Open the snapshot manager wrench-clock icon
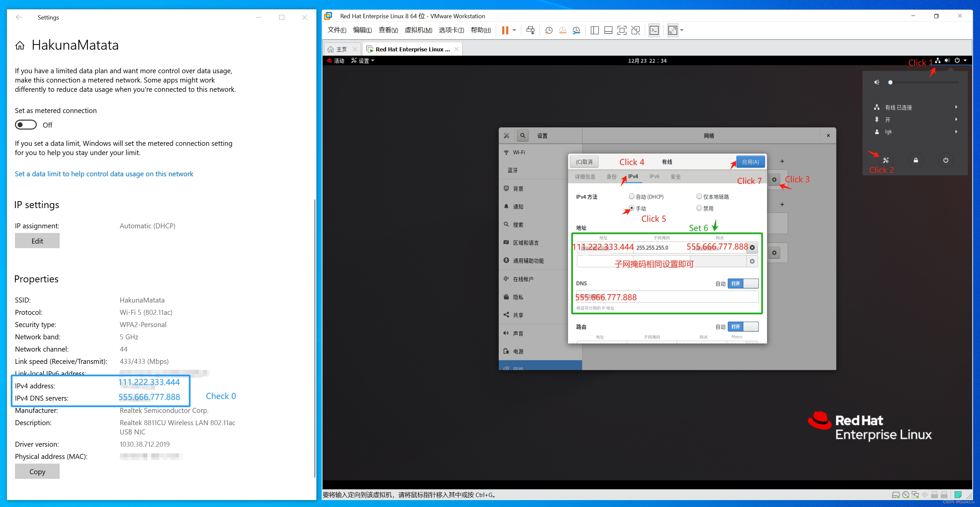Image resolution: width=980 pixels, height=507 pixels. (576, 30)
